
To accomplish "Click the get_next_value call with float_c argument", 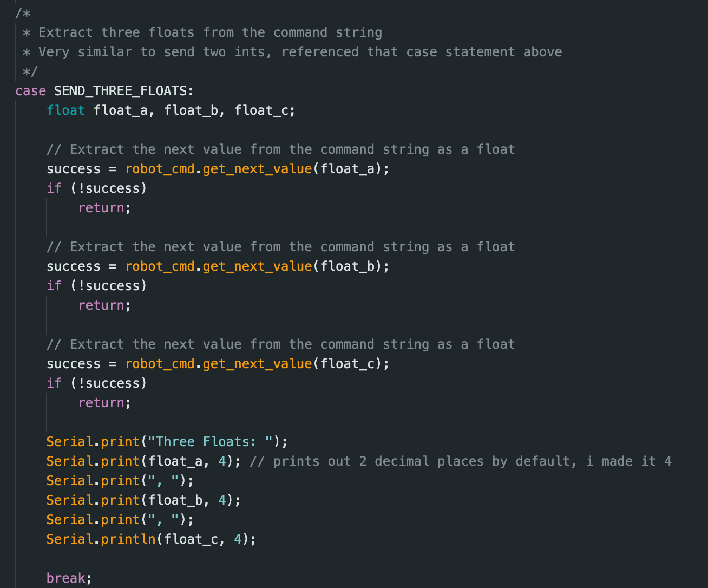I will 257,364.
